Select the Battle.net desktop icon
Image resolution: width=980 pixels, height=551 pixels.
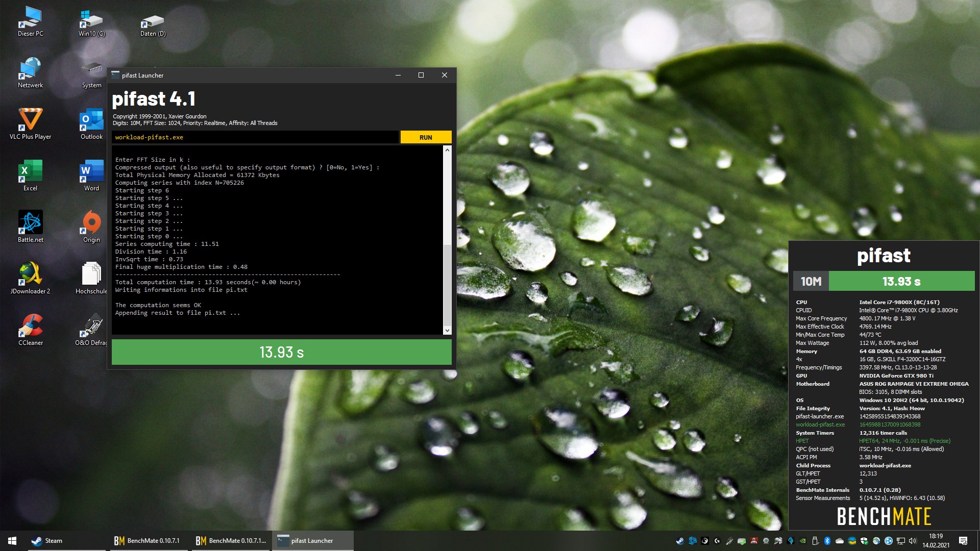[31, 227]
